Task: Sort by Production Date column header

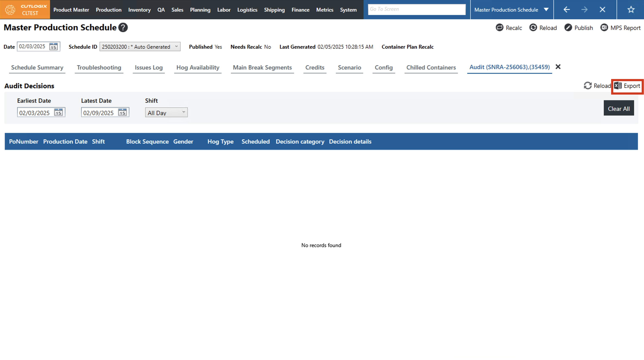Action: point(65,142)
